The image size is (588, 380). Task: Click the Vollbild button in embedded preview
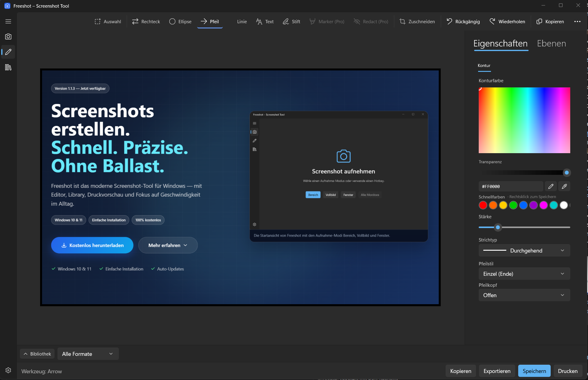(331, 195)
